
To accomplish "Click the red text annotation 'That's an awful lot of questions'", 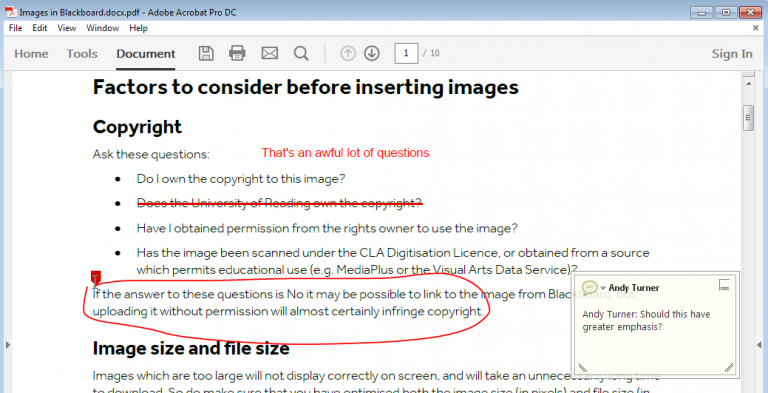I will click(x=345, y=153).
